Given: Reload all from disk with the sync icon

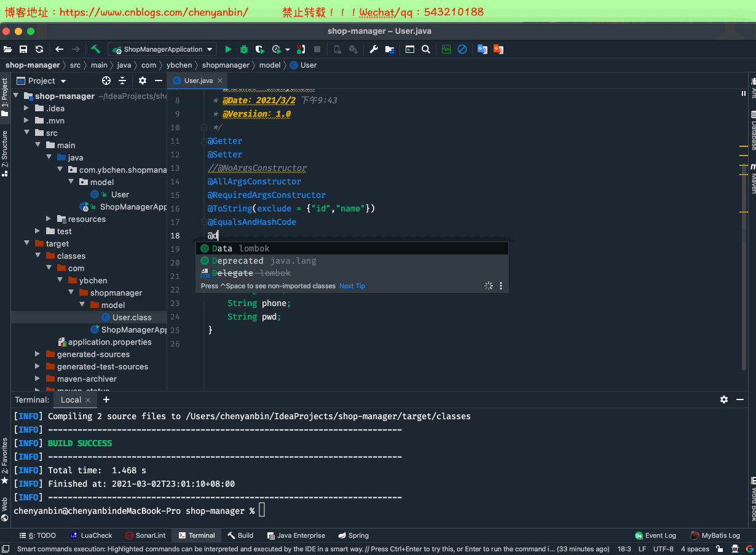Looking at the screenshot, I should click(x=38, y=49).
